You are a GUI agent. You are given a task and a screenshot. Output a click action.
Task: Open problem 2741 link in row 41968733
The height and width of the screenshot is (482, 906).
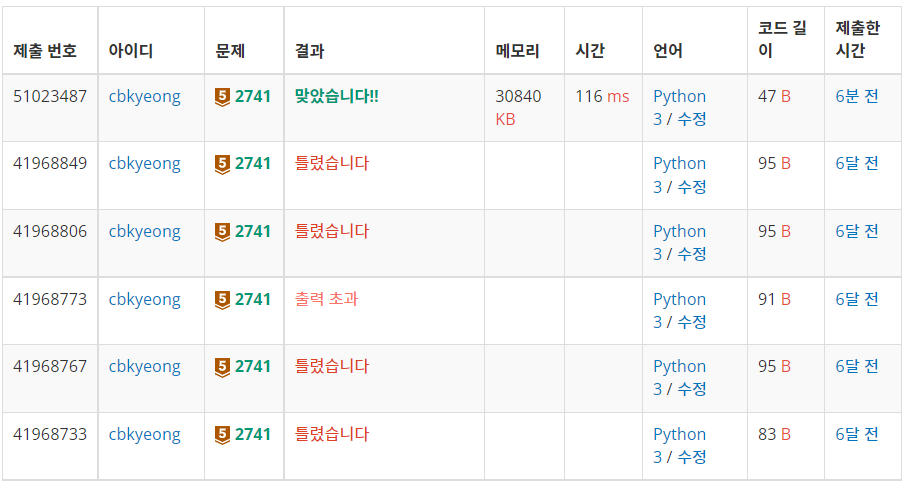[x=253, y=435]
